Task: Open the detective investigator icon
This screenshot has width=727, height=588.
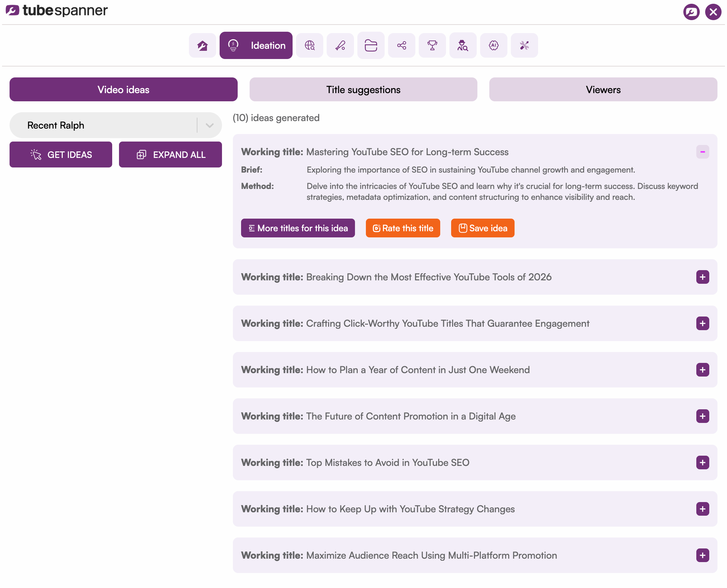Action: pyautogui.click(x=463, y=45)
